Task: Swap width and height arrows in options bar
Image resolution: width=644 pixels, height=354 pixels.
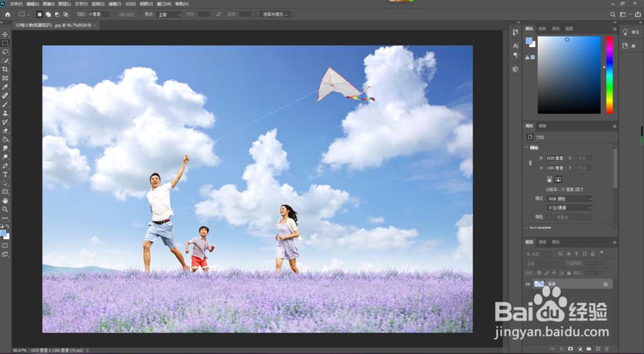Action: coord(218,14)
